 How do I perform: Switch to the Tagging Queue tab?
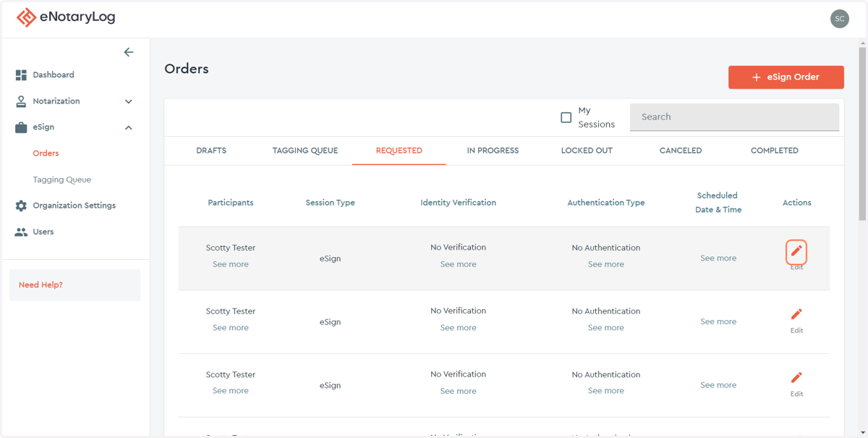(305, 151)
